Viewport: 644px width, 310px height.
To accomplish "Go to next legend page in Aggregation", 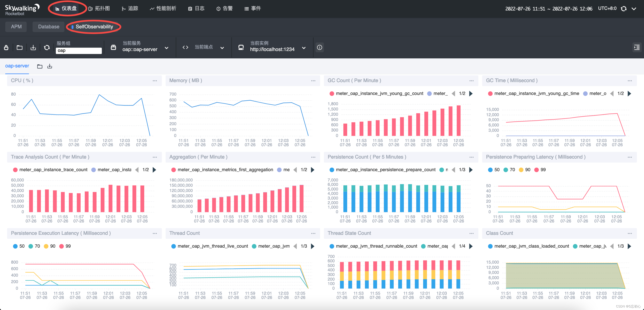I will tap(313, 170).
